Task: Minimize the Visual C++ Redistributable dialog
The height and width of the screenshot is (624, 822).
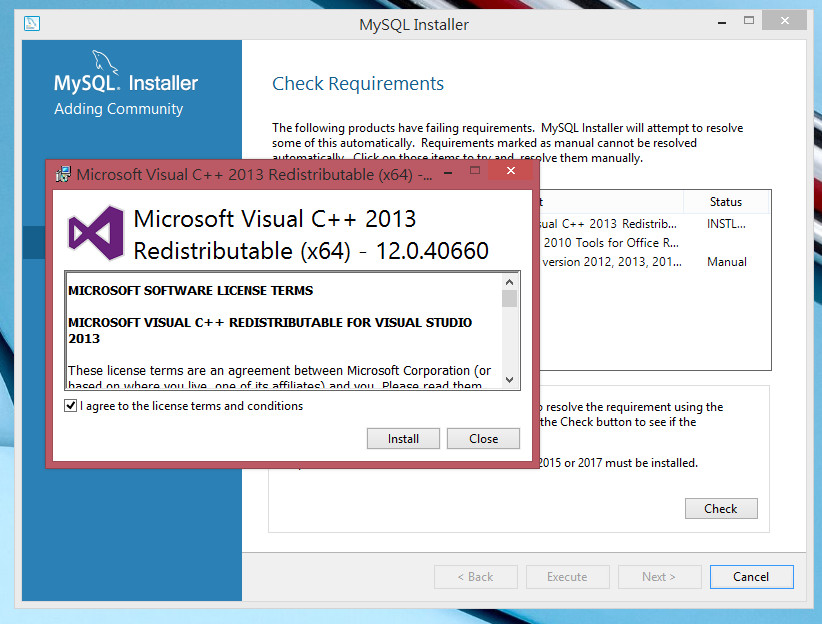Action: [448, 171]
